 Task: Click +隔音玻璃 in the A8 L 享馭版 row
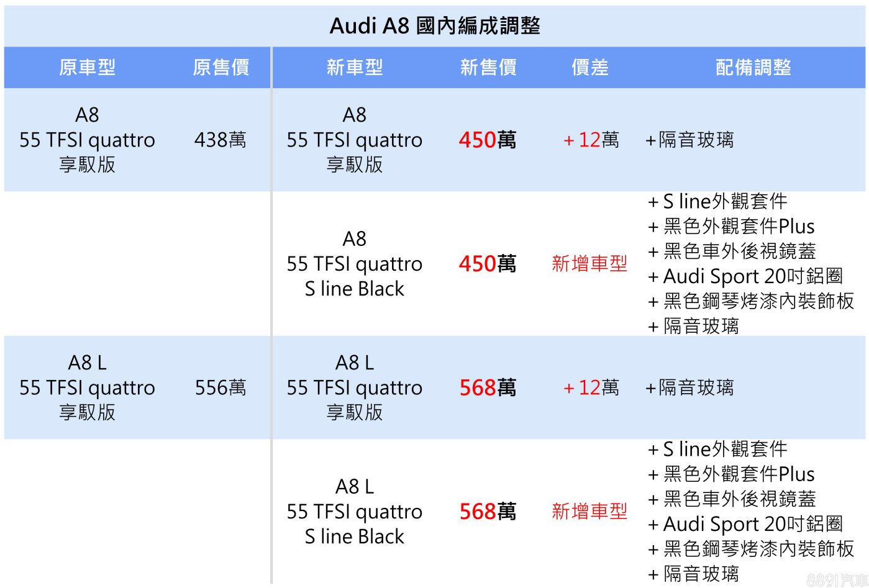[689, 387]
